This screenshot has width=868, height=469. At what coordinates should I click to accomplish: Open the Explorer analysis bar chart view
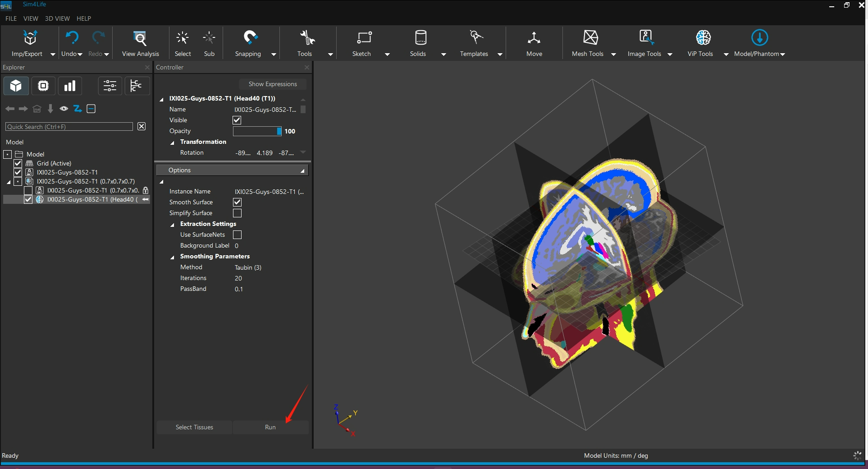click(70, 86)
